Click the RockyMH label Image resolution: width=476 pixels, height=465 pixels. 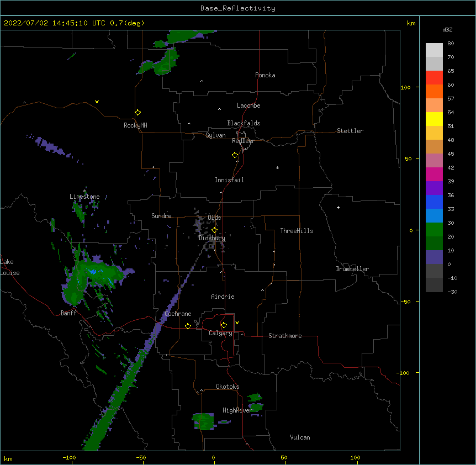(135, 125)
